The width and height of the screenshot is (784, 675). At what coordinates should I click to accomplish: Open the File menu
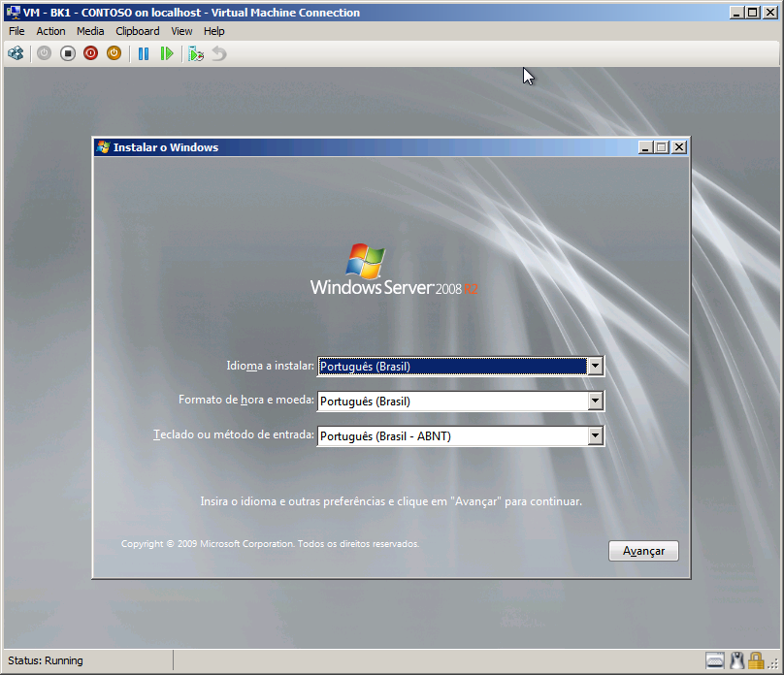coord(16,31)
